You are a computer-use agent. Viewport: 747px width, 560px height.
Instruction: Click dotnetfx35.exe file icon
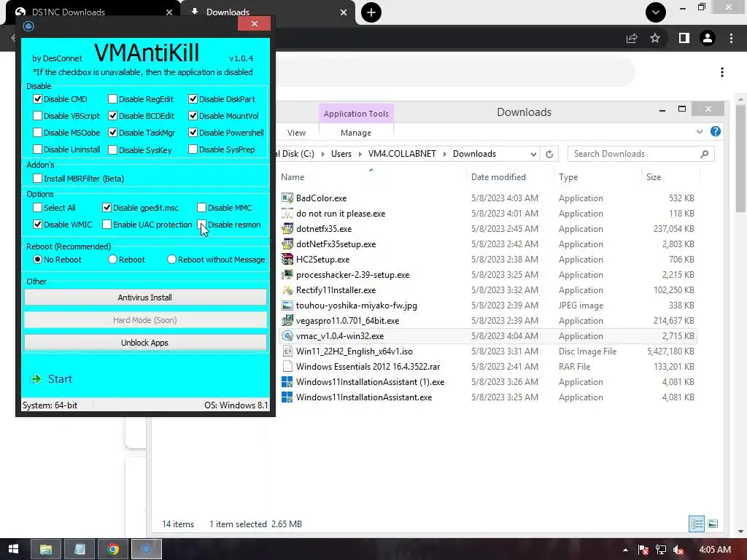(x=287, y=228)
